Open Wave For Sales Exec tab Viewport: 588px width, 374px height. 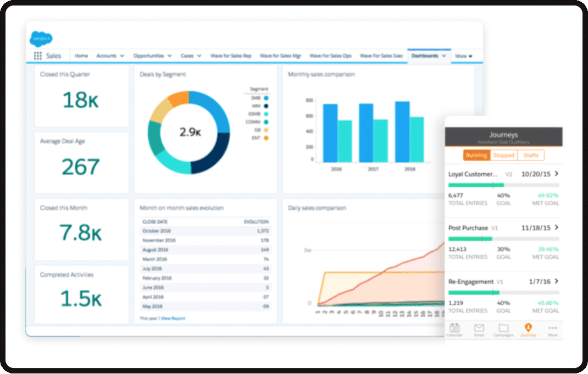pyautogui.click(x=381, y=56)
